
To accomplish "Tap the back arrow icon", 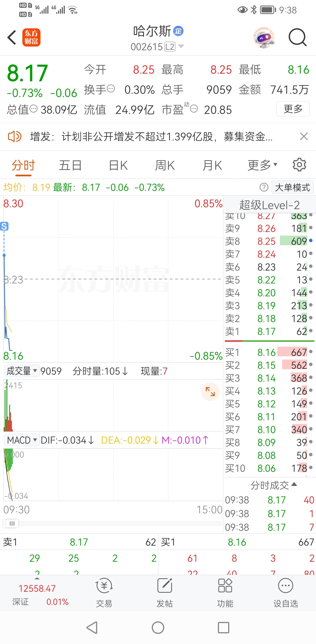I will pyautogui.click(x=12, y=37).
